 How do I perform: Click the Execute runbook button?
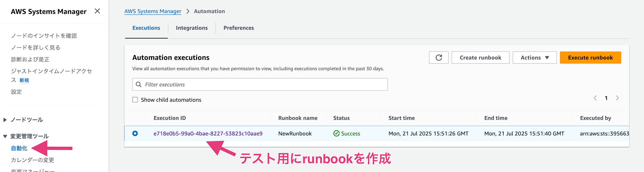pos(590,58)
